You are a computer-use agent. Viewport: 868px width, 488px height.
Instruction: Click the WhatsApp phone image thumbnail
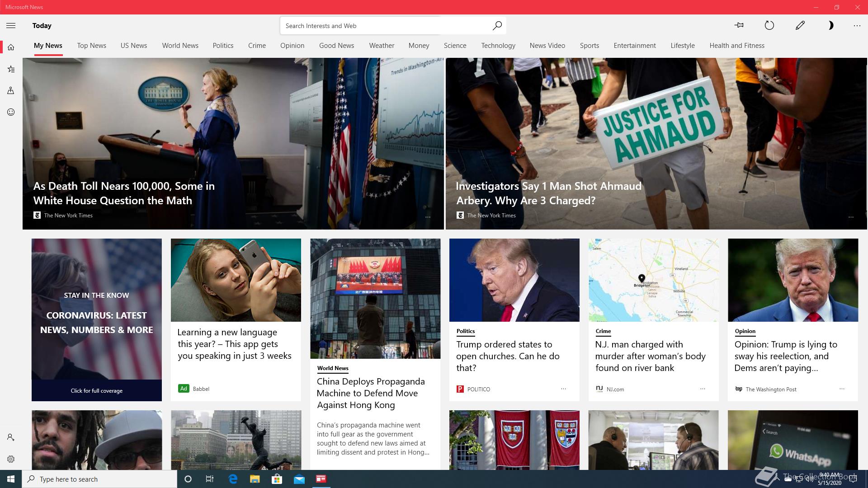point(793,440)
